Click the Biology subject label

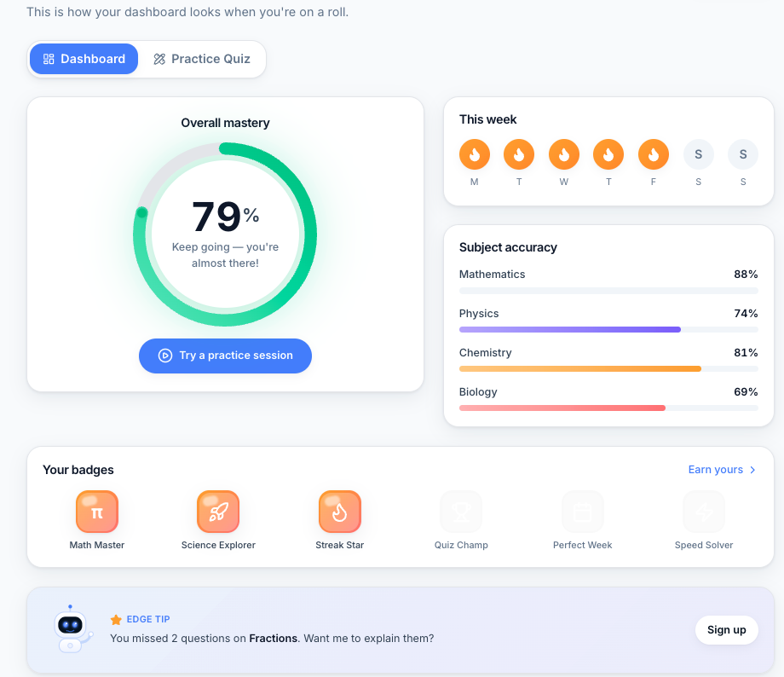click(478, 391)
